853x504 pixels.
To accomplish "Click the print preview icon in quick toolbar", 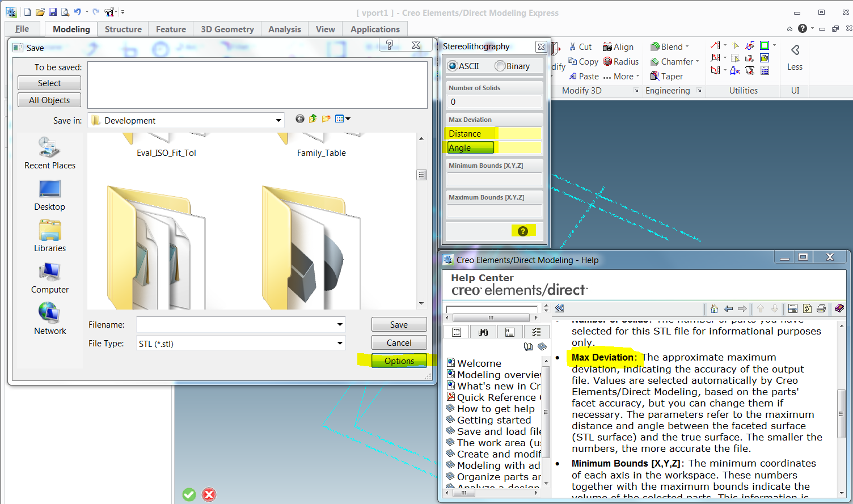I will tap(65, 12).
